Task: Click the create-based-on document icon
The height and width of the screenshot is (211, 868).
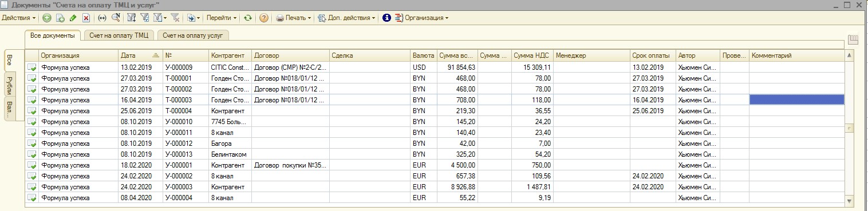Action: pos(191,18)
